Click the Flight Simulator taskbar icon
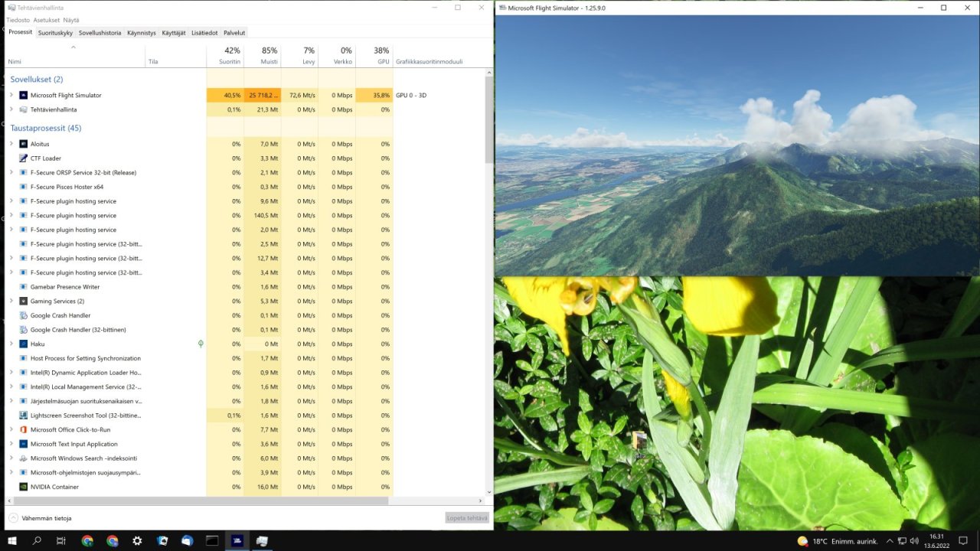This screenshot has height=551, width=980. click(x=237, y=540)
